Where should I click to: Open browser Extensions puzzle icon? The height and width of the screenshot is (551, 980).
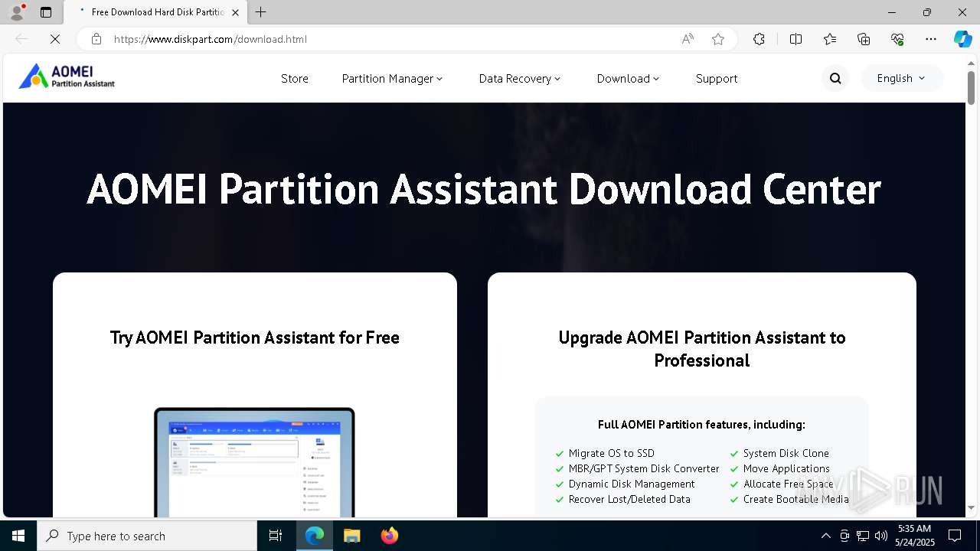click(x=759, y=39)
